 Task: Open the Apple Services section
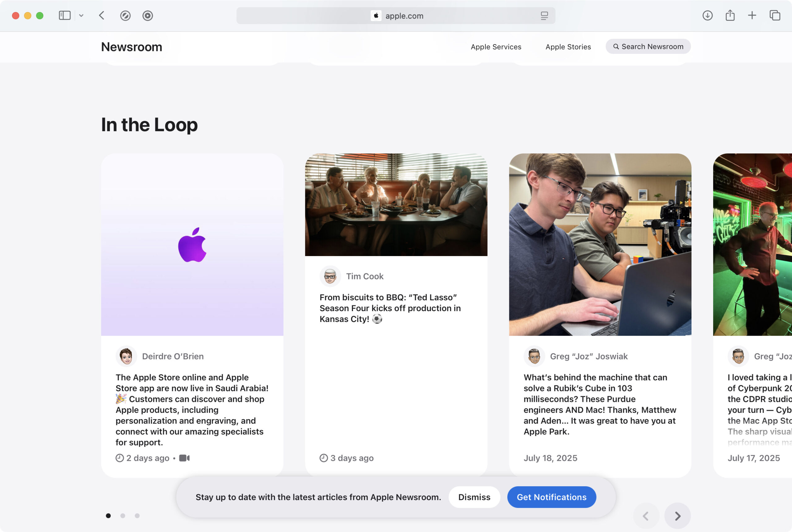coord(496,47)
